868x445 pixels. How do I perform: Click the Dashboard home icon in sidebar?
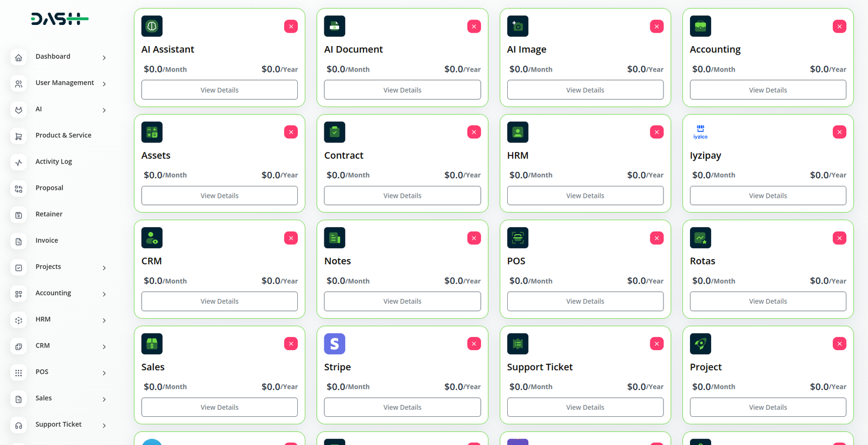pyautogui.click(x=19, y=57)
